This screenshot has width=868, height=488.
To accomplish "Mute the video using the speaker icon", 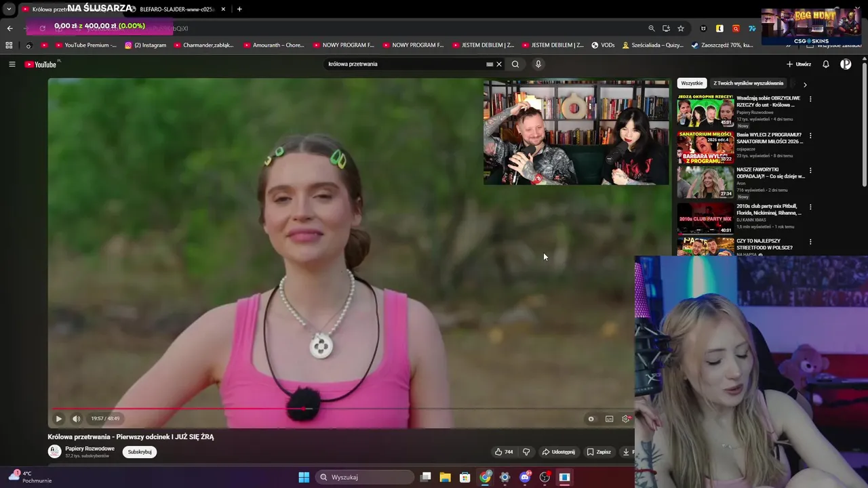I will coord(76,419).
